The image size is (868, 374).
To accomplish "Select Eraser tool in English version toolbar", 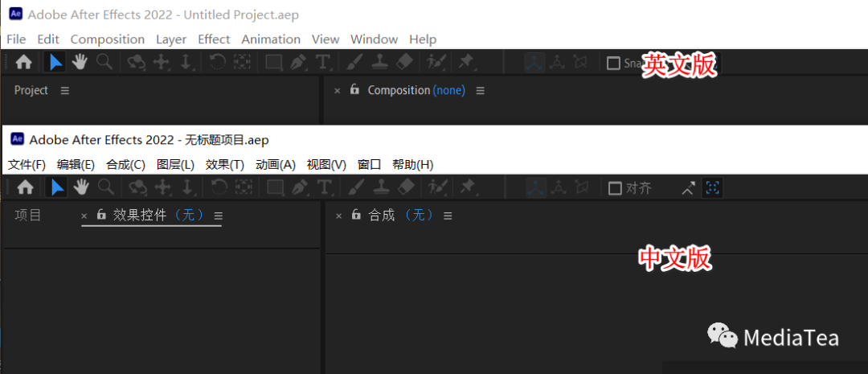I will click(x=405, y=63).
